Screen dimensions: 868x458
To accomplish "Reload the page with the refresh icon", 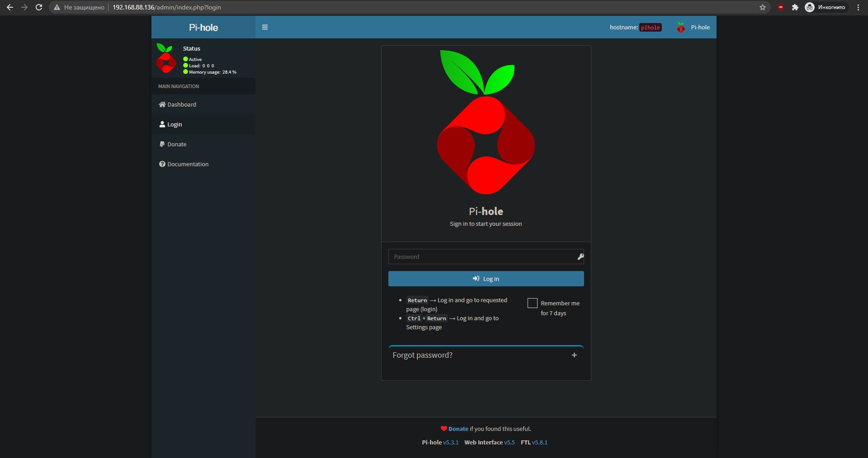I will (39, 7).
